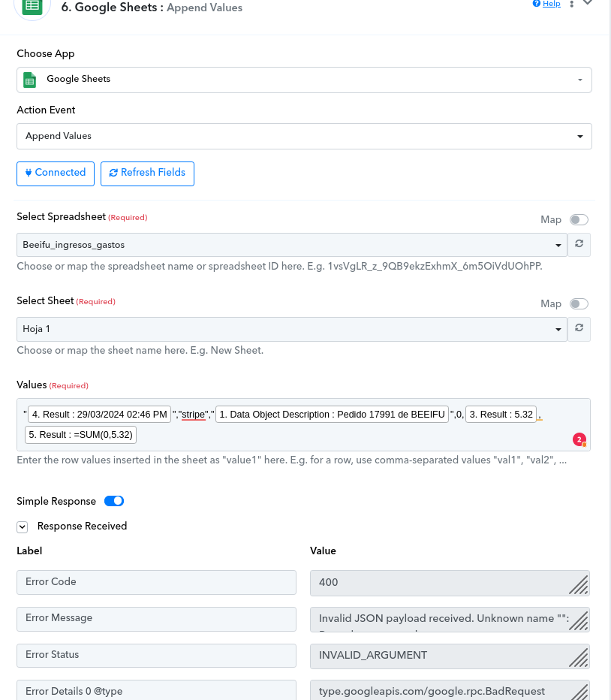The height and width of the screenshot is (700, 611).
Task: Toggle Map switch for Select Sheet
Action: [579, 304]
